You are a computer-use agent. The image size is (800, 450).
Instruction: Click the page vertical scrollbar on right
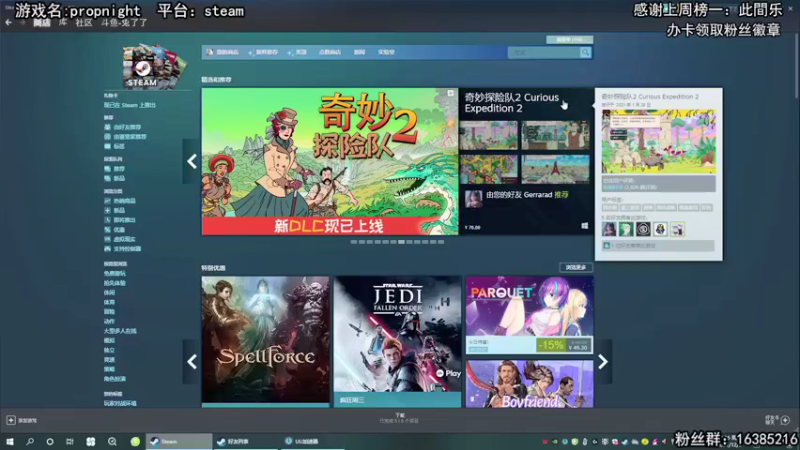tap(797, 66)
